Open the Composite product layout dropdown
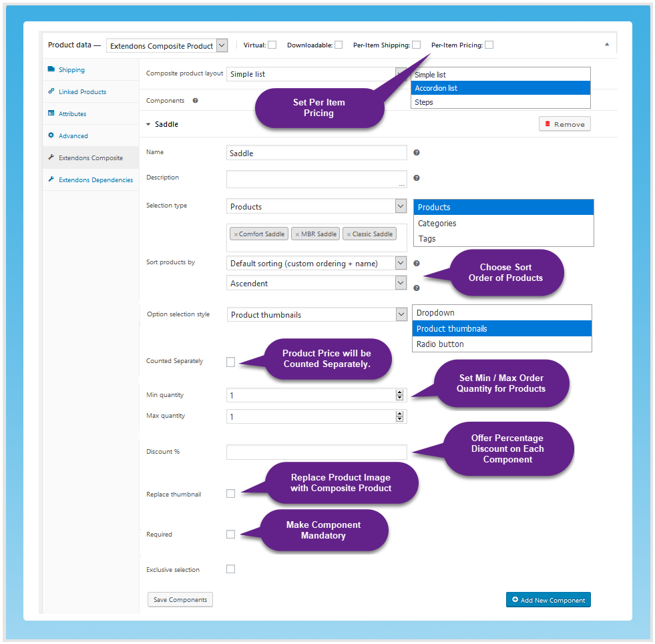 401,73
